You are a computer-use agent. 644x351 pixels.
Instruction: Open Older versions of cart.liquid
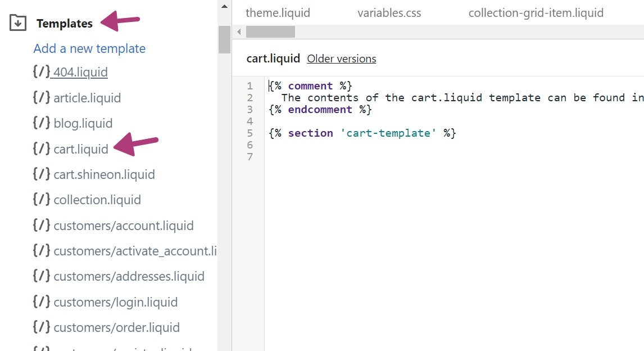point(342,58)
